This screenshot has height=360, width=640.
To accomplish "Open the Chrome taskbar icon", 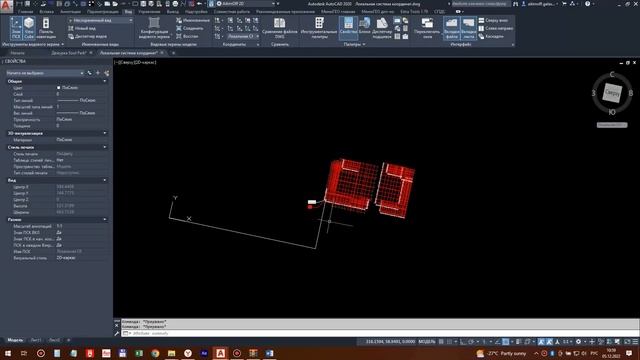I will click(x=155, y=353).
